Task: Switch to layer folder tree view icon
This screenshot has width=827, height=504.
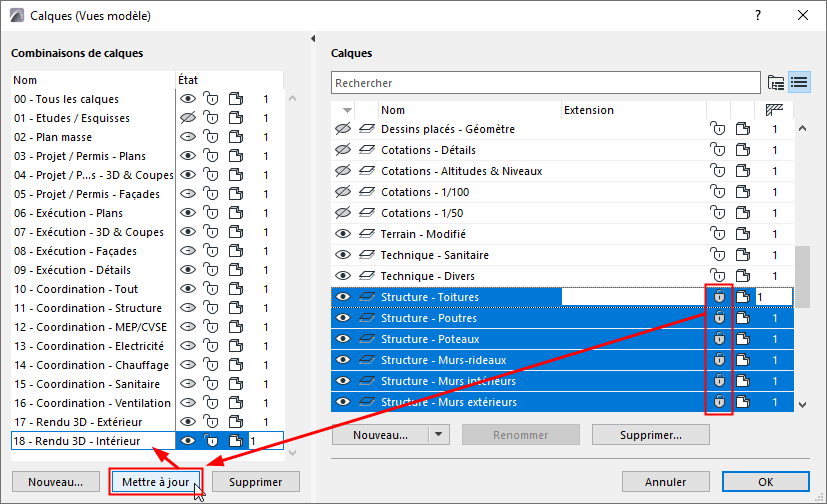Action: click(776, 82)
